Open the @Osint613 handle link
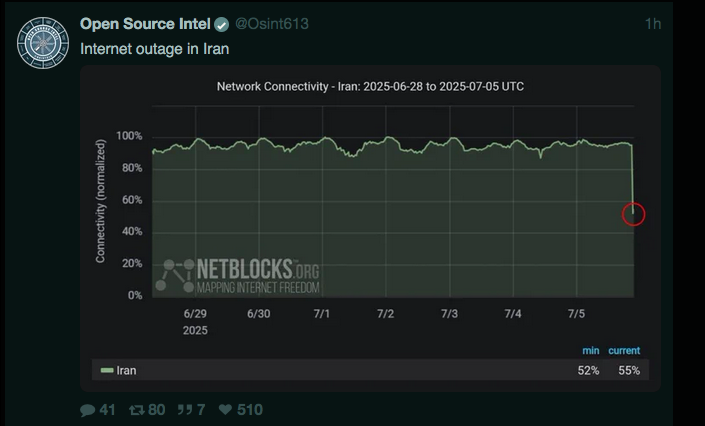Viewport: 705px width, 426px height. [272, 24]
